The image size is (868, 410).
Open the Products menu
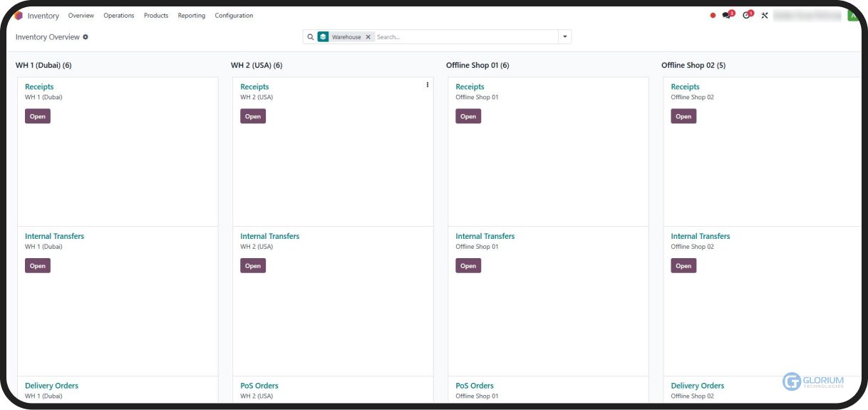pyautogui.click(x=156, y=16)
